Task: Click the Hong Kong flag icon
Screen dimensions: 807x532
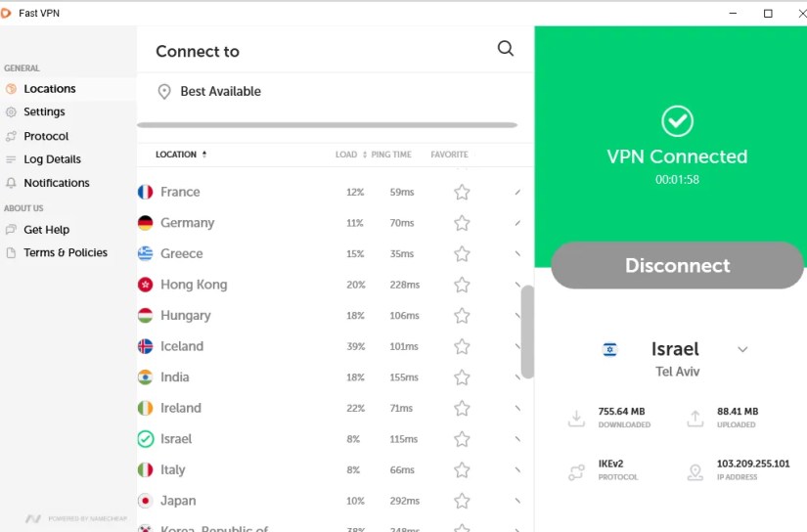Action: coord(146,285)
